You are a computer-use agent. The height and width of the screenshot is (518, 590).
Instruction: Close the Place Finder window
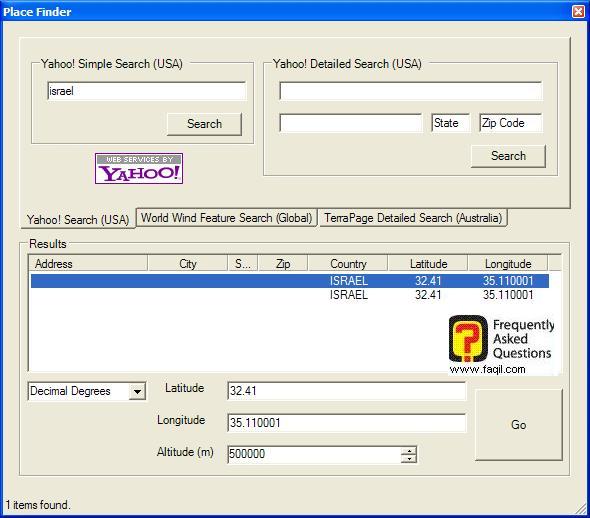pos(578,12)
